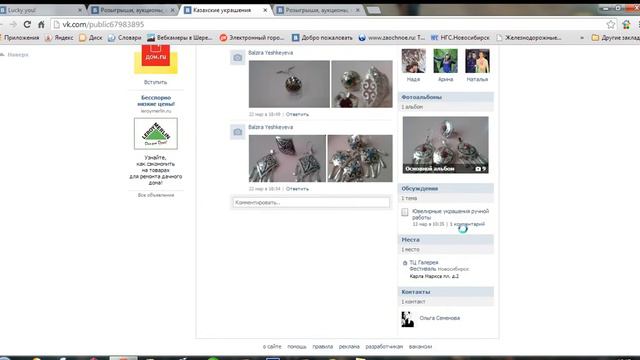Open Ольга Семенова contact avatar
640x360 pixels.
click(x=407, y=319)
